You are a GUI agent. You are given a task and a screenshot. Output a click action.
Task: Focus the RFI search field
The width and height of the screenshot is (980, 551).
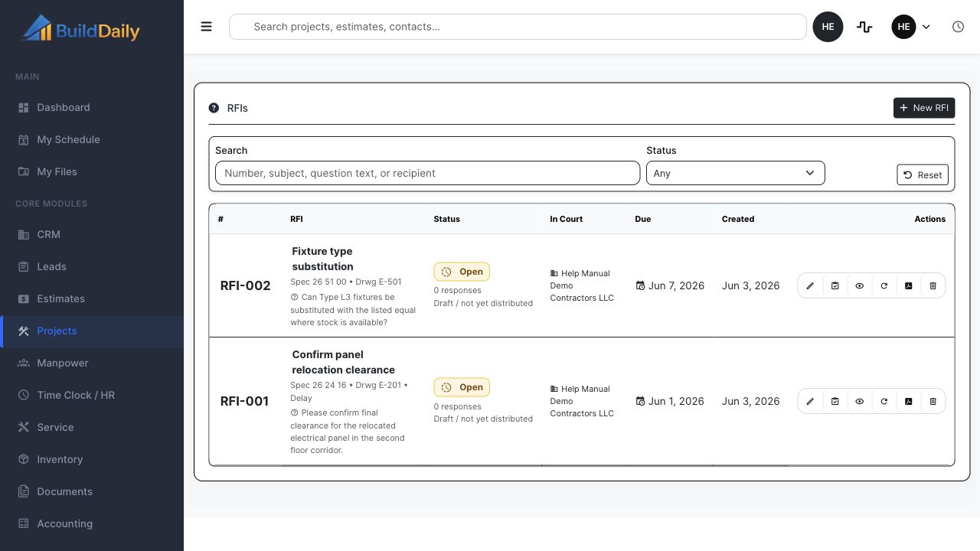pos(427,173)
